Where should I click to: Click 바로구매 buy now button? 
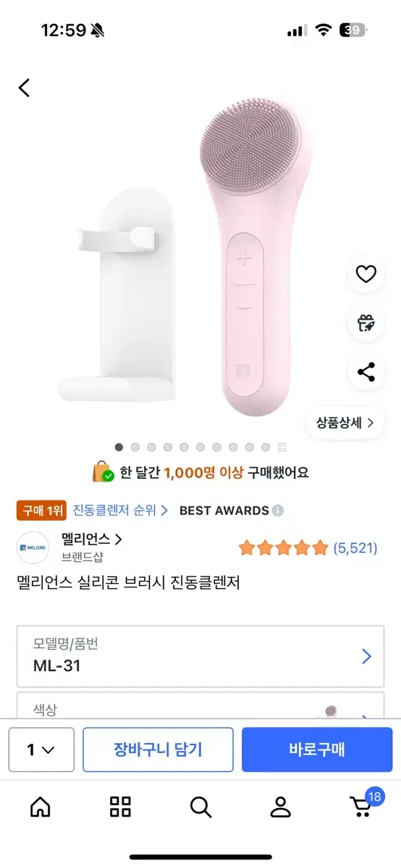(x=316, y=749)
